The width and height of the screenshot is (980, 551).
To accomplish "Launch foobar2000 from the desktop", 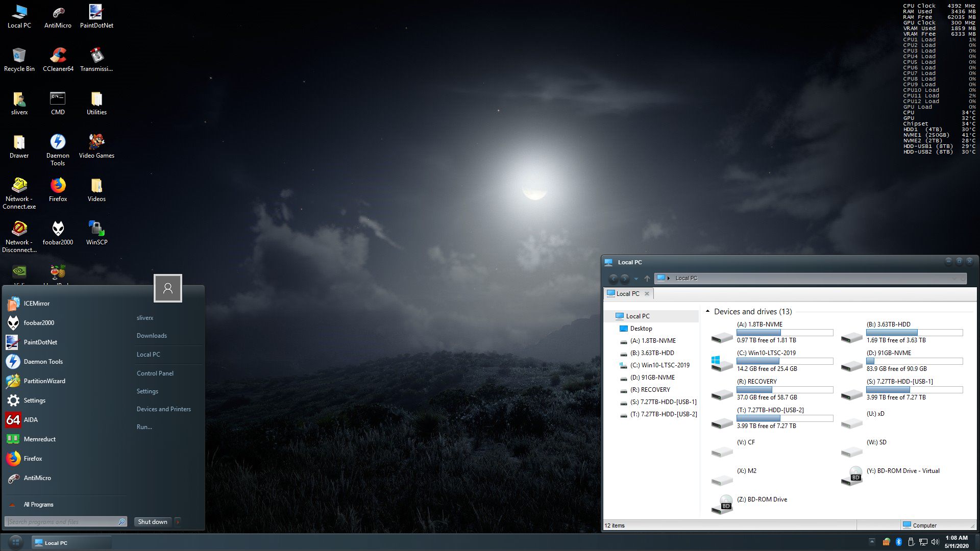I will [x=58, y=229].
